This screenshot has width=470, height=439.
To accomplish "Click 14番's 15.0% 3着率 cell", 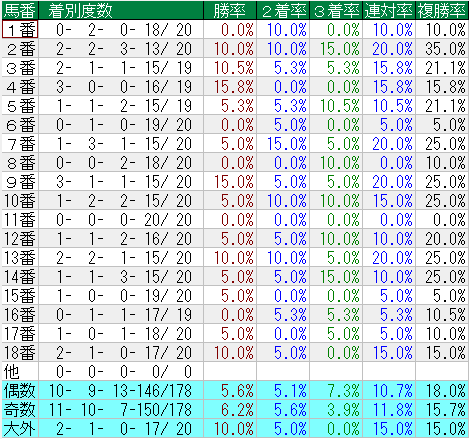I will [x=336, y=277].
